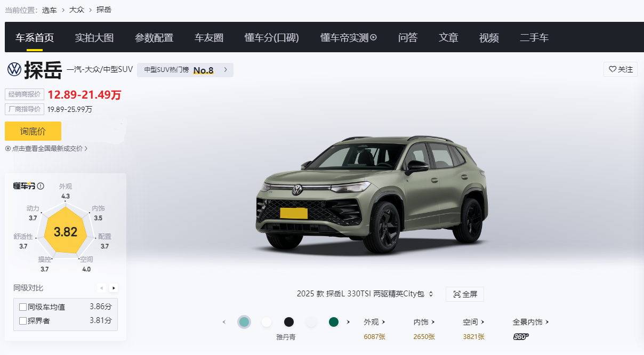Open the 360° panoramic interior icon

[521, 337]
